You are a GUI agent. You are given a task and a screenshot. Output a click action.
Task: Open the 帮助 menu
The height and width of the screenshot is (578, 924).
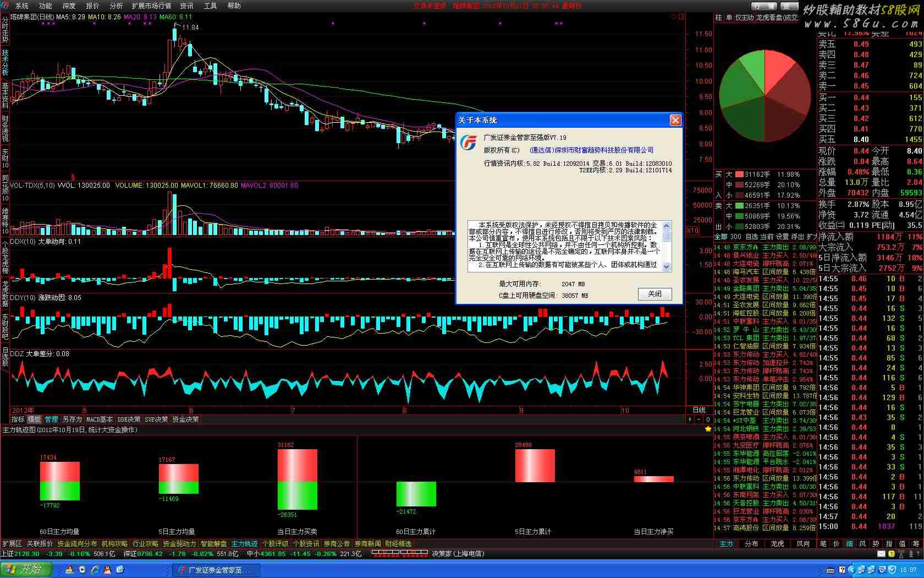[x=234, y=6]
